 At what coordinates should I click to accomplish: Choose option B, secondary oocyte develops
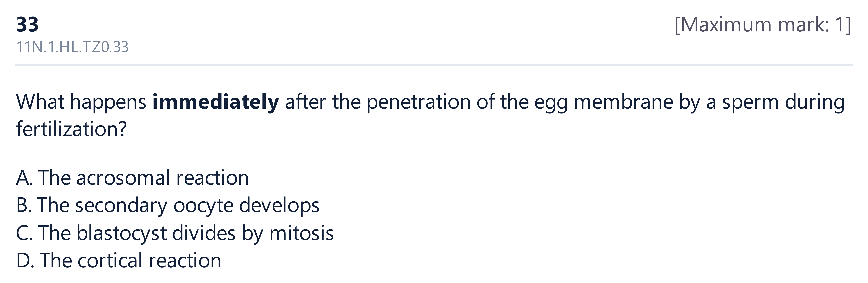click(167, 205)
